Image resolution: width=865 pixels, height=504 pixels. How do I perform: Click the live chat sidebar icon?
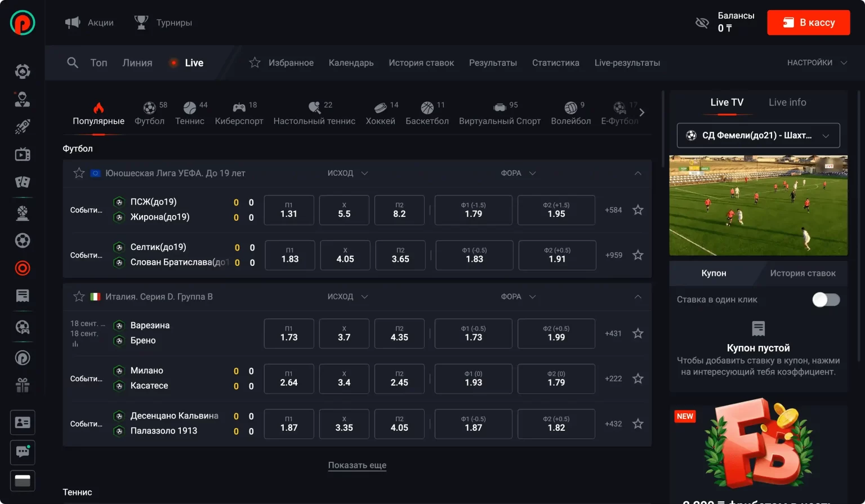coord(23,452)
